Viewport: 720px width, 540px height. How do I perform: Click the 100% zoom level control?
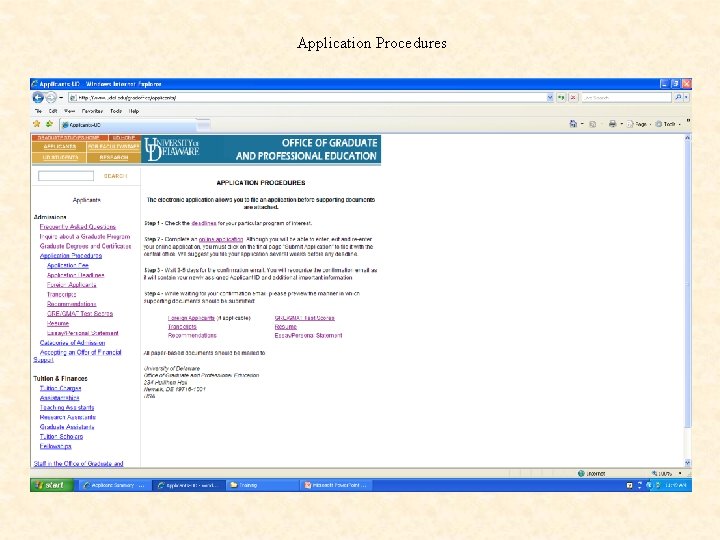click(667, 473)
